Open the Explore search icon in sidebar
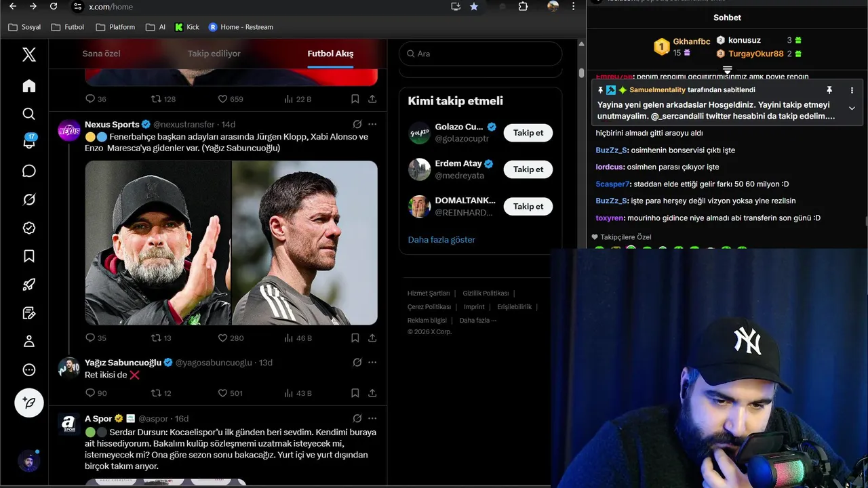This screenshot has width=868, height=488. [x=28, y=114]
